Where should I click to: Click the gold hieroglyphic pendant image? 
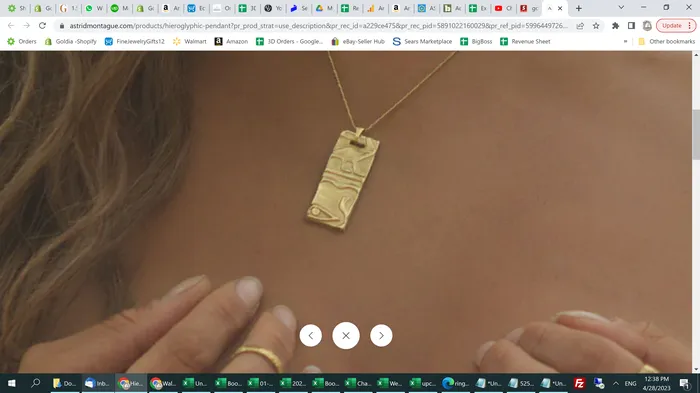(x=343, y=180)
